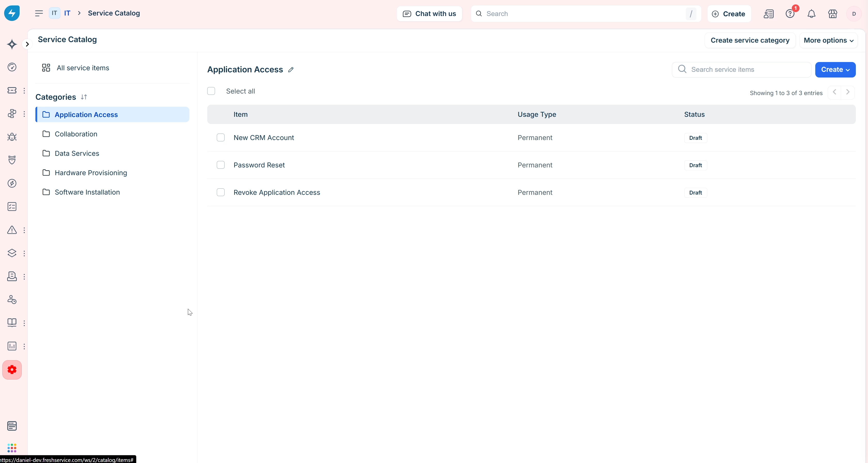The width and height of the screenshot is (868, 463).
Task: Check the New CRM Account row
Action: (x=220, y=137)
